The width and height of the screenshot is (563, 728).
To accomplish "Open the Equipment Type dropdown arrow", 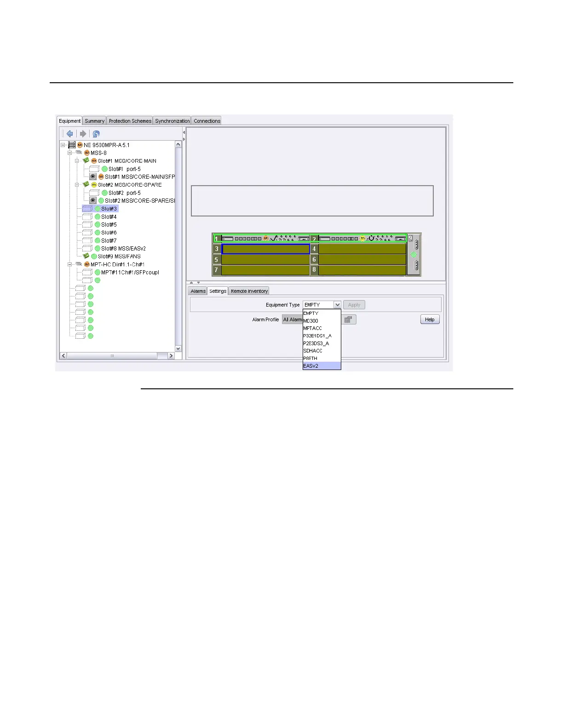I will 337,305.
